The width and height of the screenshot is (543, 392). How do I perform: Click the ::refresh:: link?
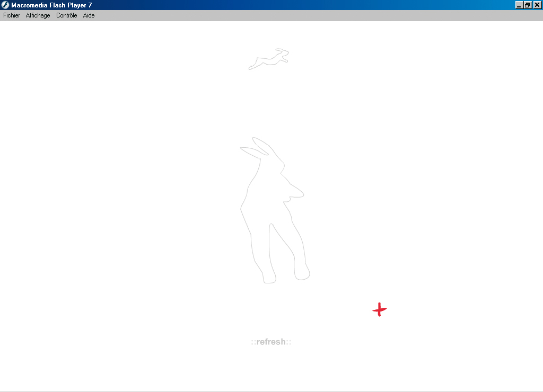pyautogui.click(x=271, y=342)
